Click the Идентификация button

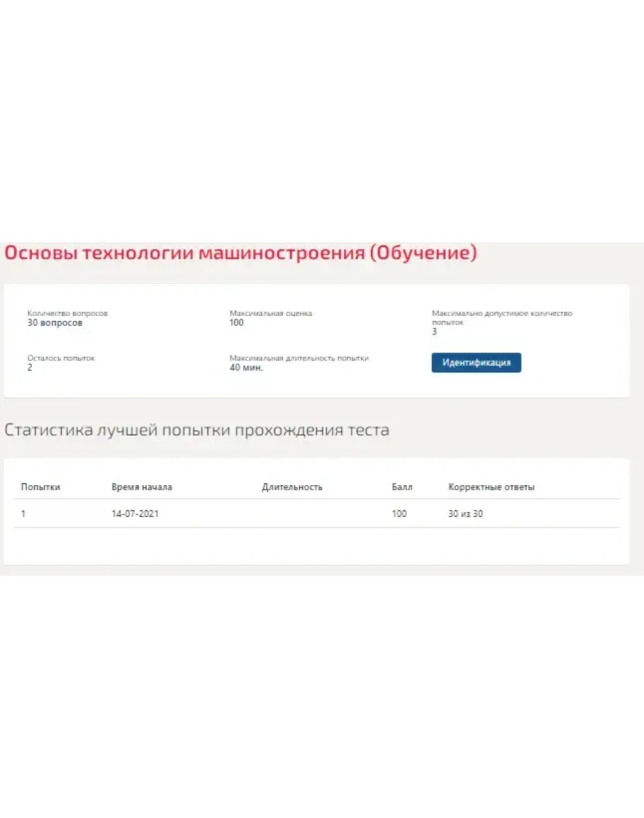[476, 363]
